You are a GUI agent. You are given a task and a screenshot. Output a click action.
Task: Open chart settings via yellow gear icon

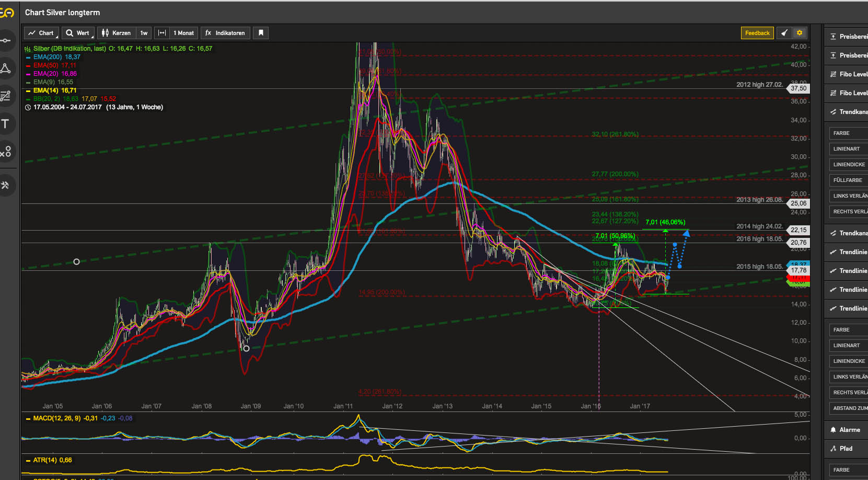tap(800, 33)
